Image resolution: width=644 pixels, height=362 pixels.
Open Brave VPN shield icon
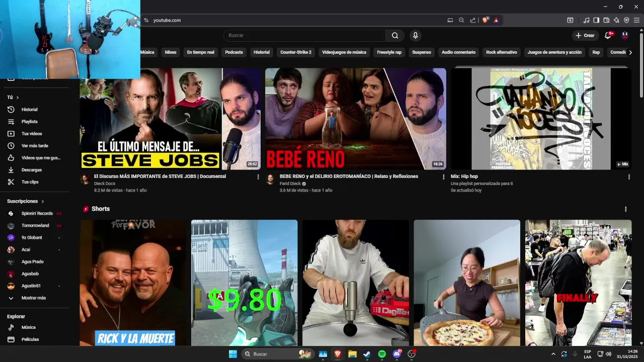pos(626,20)
